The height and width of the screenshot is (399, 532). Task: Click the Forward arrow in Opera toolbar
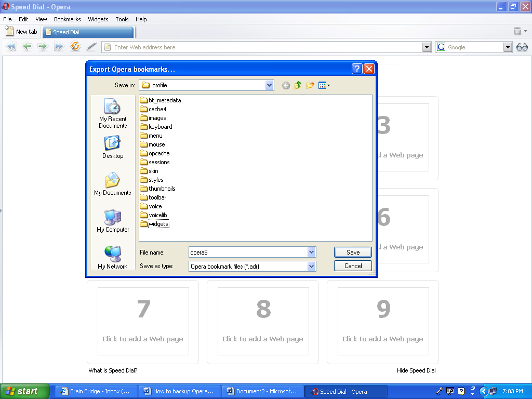coord(43,46)
